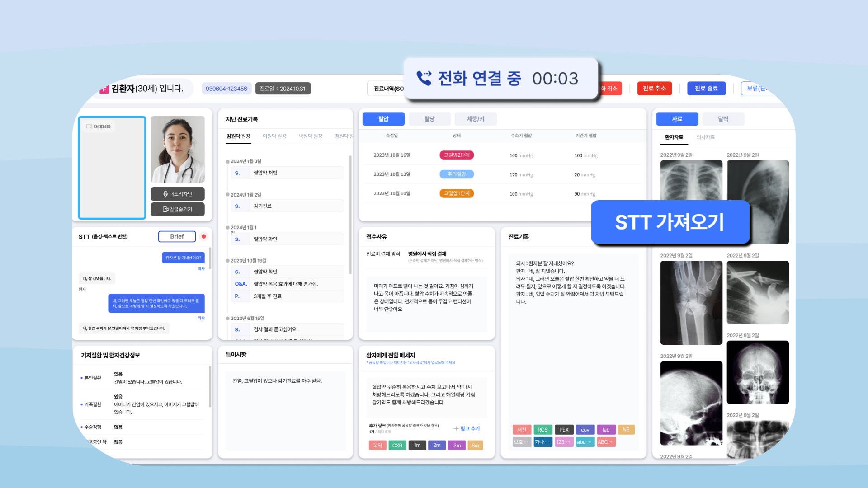Hide face with 얼굴숨기기 button

tap(178, 209)
